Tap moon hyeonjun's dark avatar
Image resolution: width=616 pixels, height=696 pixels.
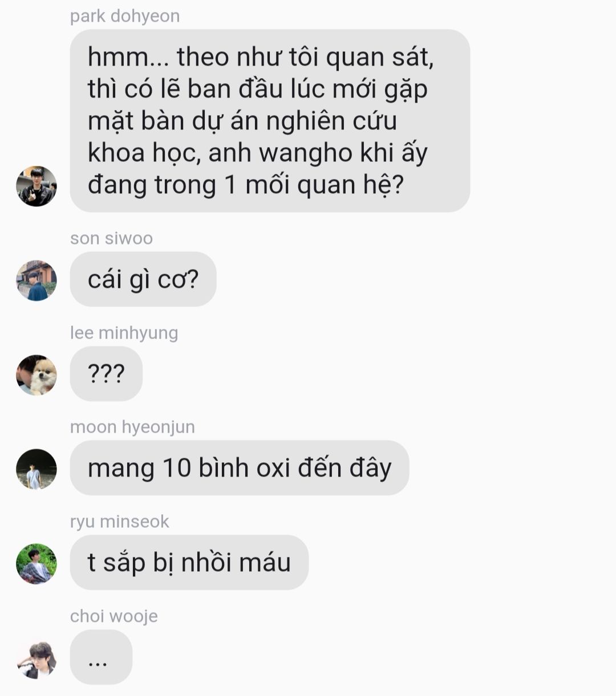point(37,469)
